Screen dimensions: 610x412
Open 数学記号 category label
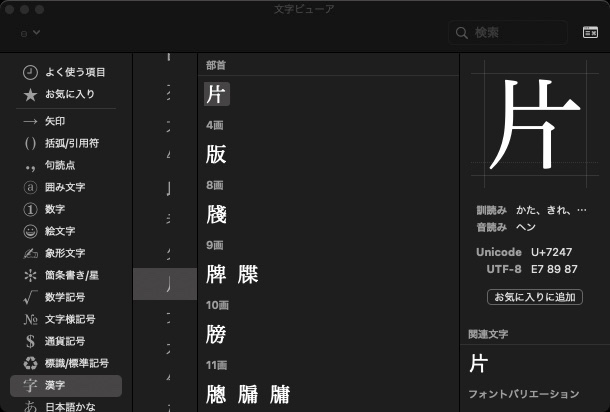[65, 297]
